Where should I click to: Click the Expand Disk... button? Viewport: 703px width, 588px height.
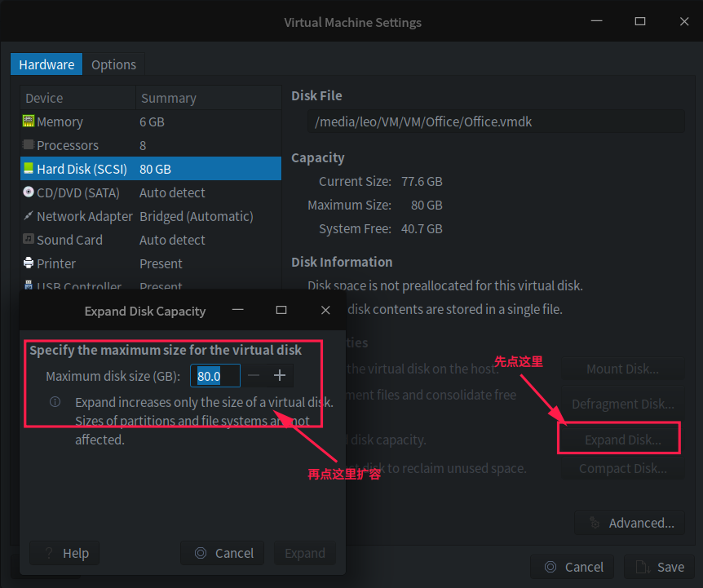tap(623, 440)
